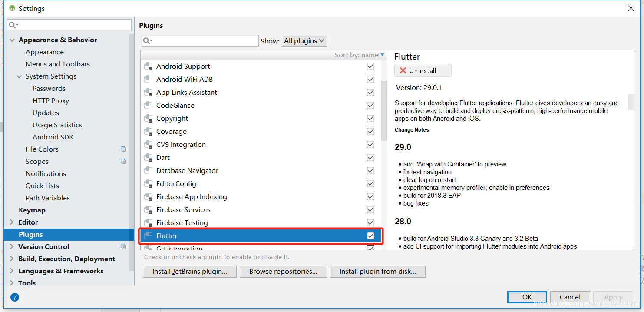644x312 pixels.
Task: Select the Plugins settings category
Action: click(x=69, y=235)
